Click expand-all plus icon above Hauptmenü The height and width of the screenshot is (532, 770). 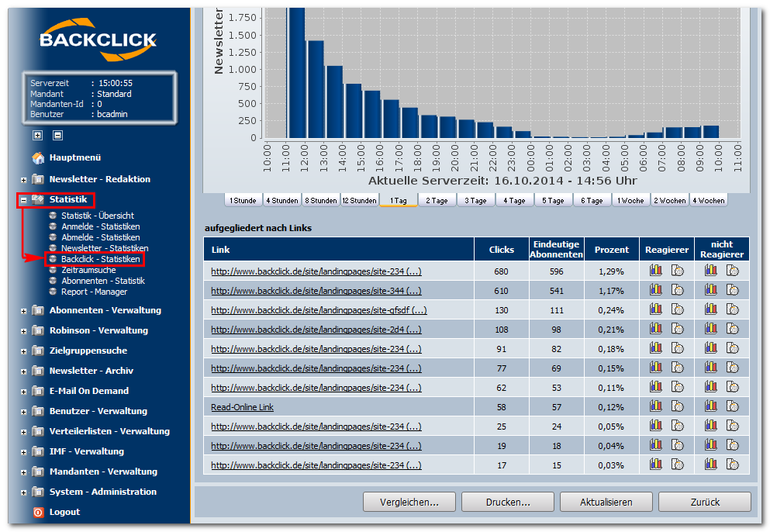pyautogui.click(x=37, y=135)
